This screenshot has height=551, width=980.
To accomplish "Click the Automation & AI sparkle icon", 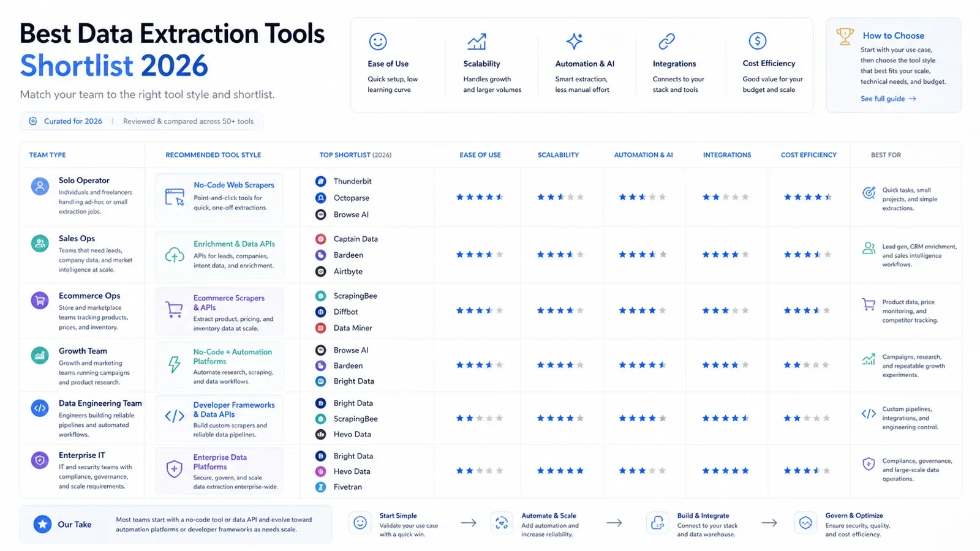I will click(x=574, y=41).
